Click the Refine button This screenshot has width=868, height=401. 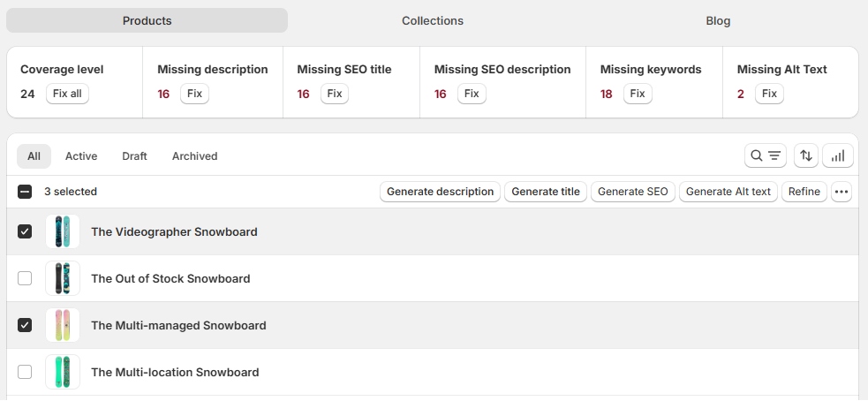(x=804, y=192)
